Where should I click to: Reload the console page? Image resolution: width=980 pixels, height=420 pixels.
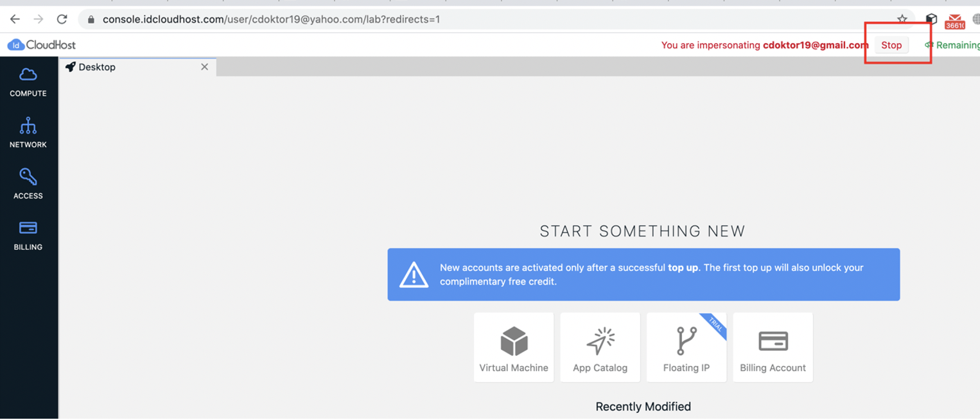point(62,19)
